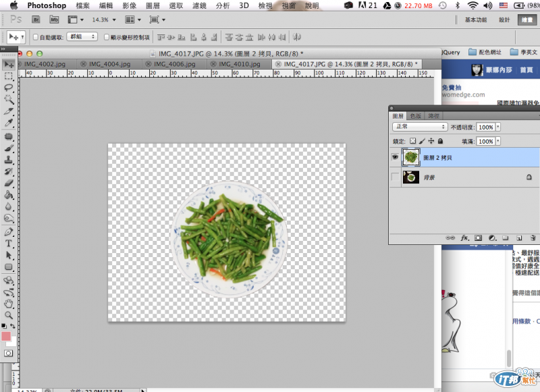Select the Clone Stamp tool

[x=9, y=160]
